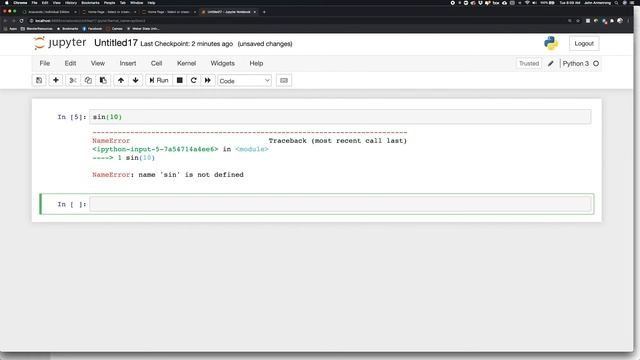Screen dimensions: 640x360
Task: Restart the kernel circular arrow icon
Action: click(194, 80)
